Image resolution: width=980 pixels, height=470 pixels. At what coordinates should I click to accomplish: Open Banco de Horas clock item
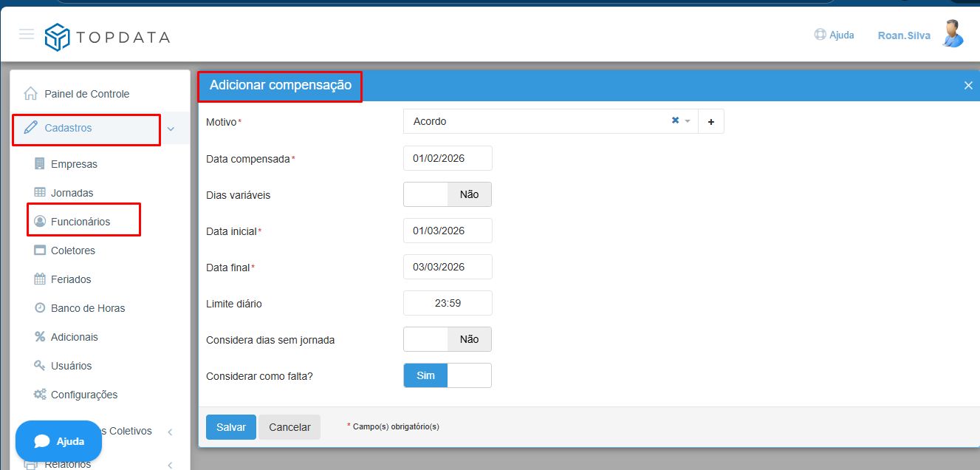(87, 308)
